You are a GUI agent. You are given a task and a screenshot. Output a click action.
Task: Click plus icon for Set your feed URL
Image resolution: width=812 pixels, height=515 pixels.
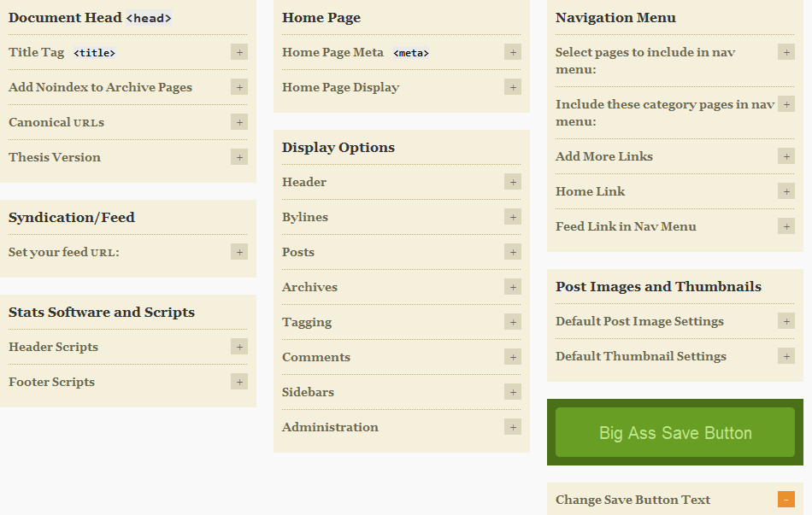(x=239, y=253)
